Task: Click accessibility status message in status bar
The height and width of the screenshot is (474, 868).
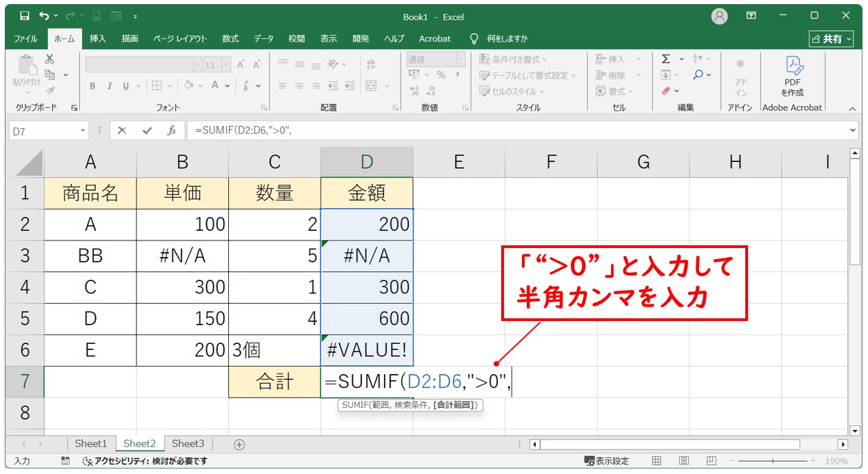Action: tap(145, 461)
